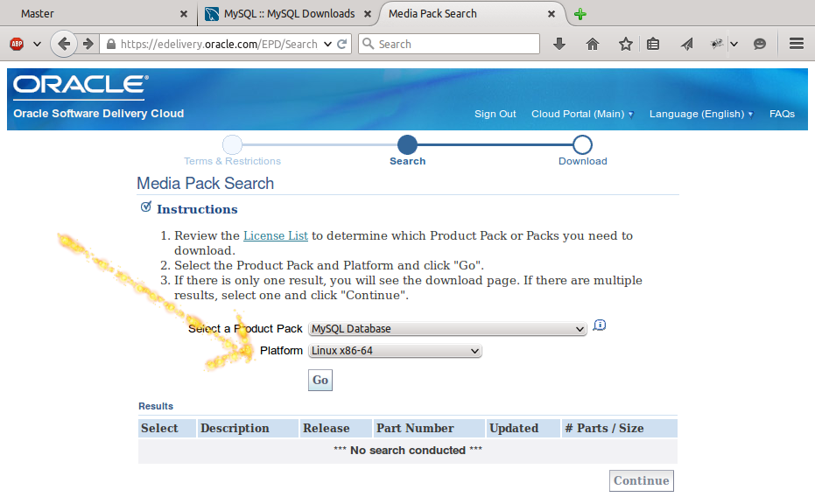
Task: Open the Cloud Portal (Main) menu
Action: tap(582, 114)
